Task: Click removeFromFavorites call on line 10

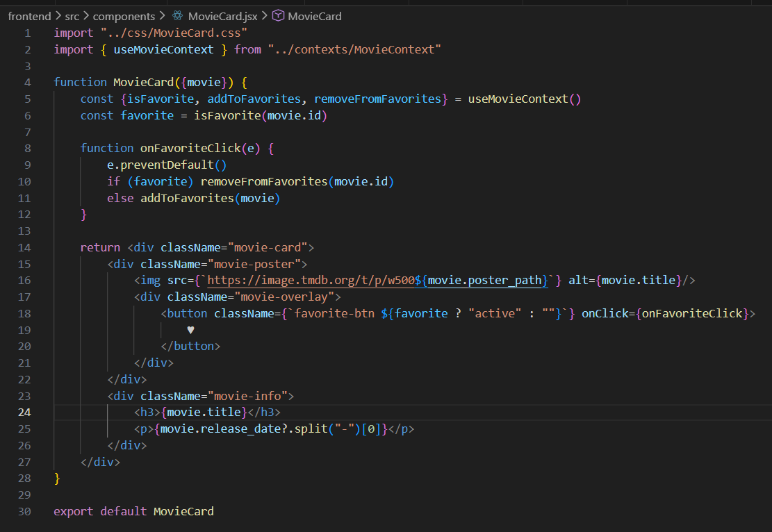Action: click(x=264, y=181)
